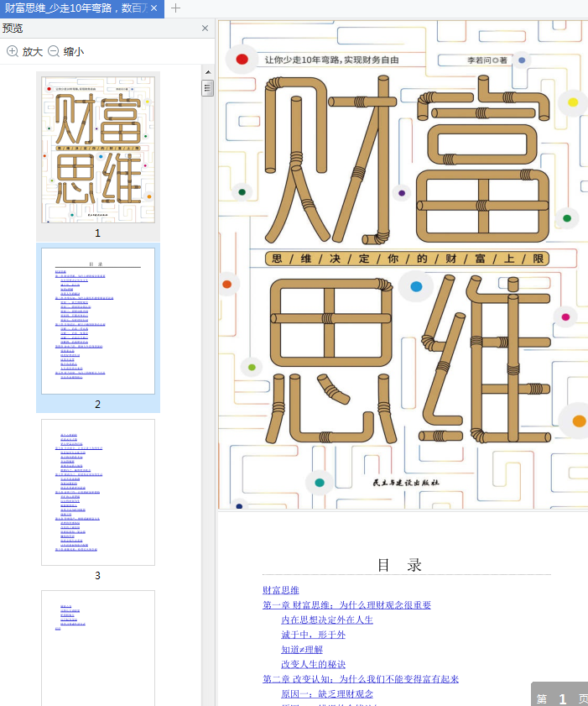
Task: Select page 2 table of contents thumbnail
Action: coord(98,321)
